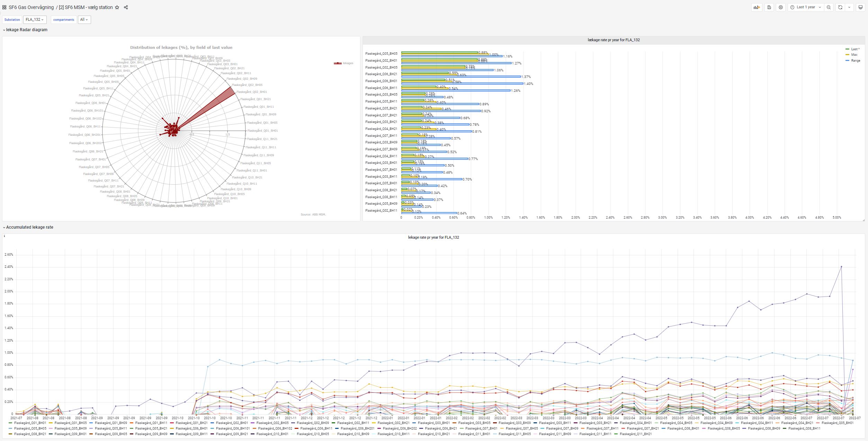Click SF6 Gas Overvågning breadcrumb link

click(x=31, y=7)
